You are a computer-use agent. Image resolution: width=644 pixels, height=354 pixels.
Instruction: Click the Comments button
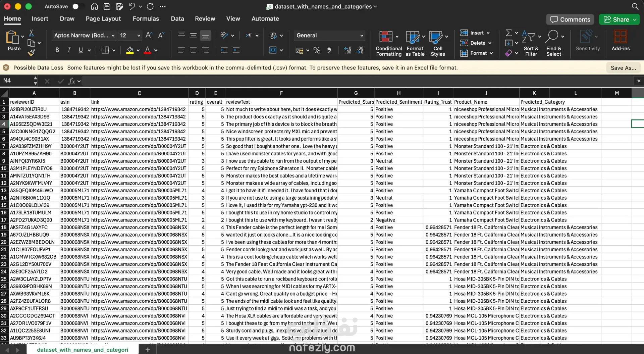tap(570, 19)
